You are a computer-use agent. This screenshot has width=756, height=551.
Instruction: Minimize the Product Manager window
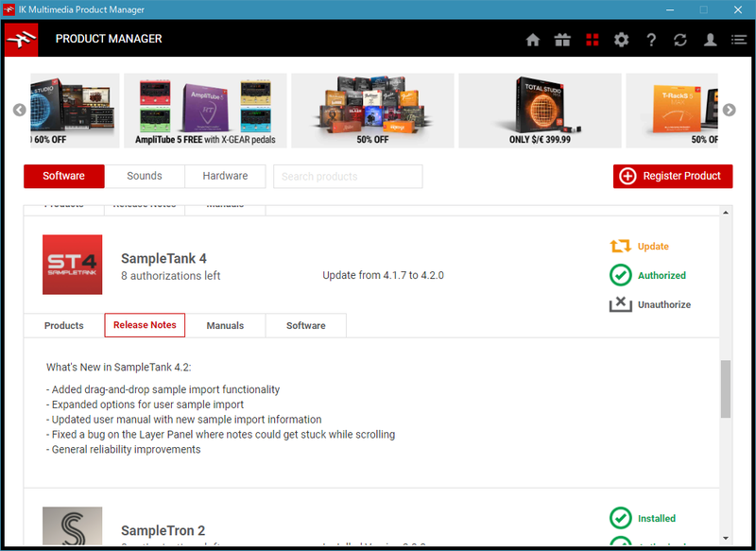[670, 9]
